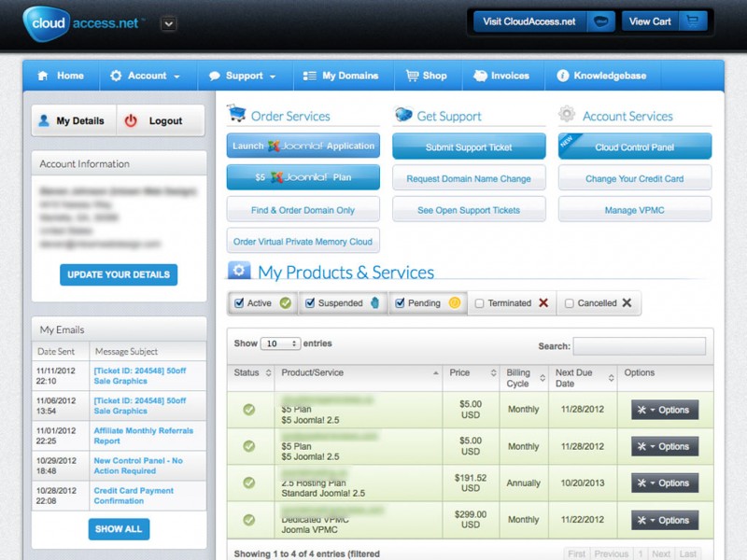The image size is (747, 560).
Task: Open the Invoices menu item
Action: click(501, 76)
